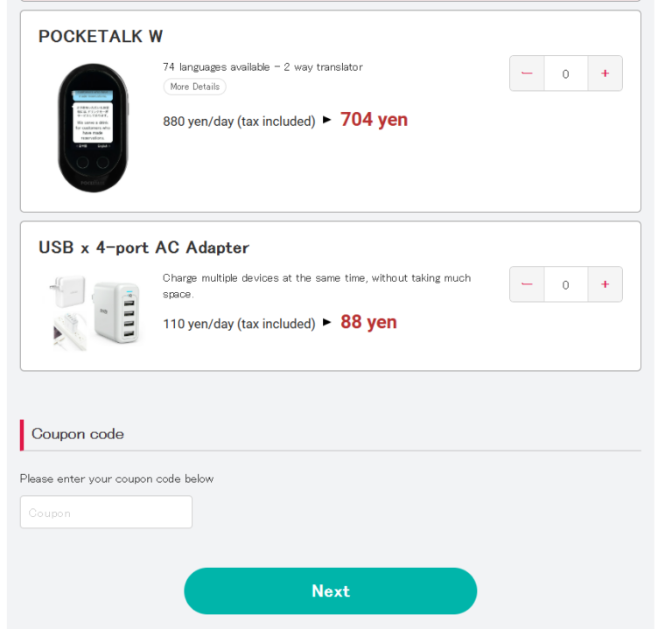Decrease POCKETALK W quantity with minus button
The height and width of the screenshot is (629, 672).
[527, 73]
